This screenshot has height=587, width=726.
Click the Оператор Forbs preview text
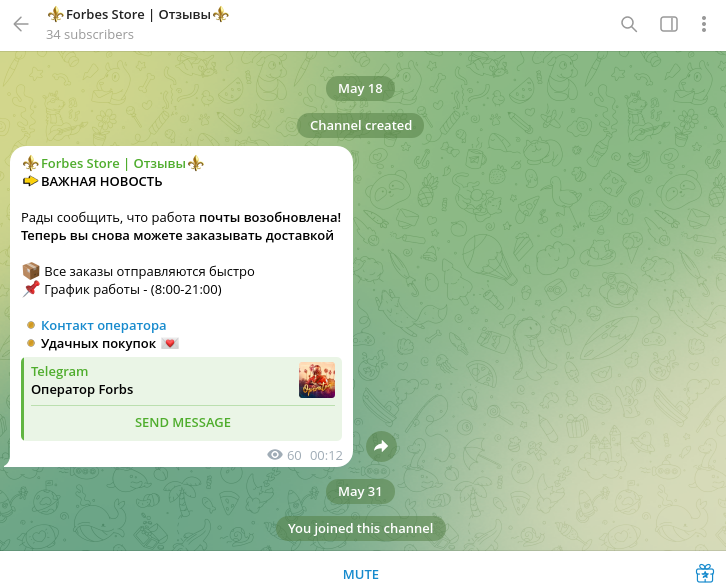coord(82,390)
